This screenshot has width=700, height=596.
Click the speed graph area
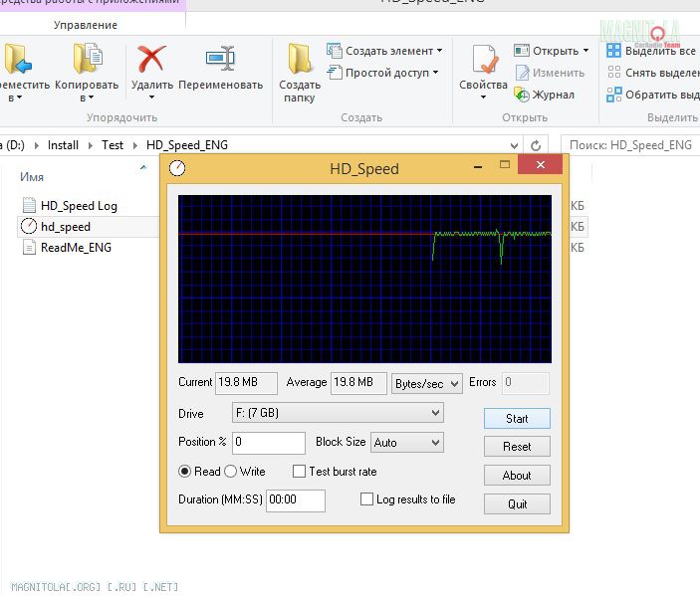(364, 279)
